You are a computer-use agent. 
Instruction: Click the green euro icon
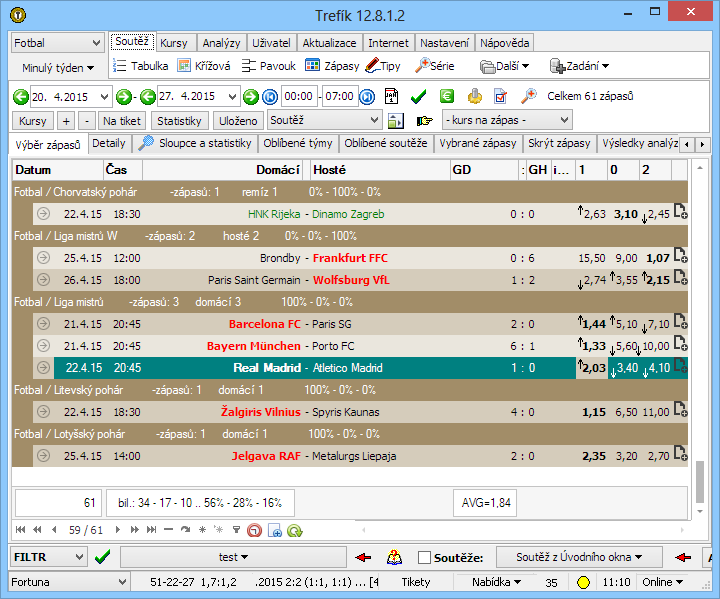click(447, 96)
